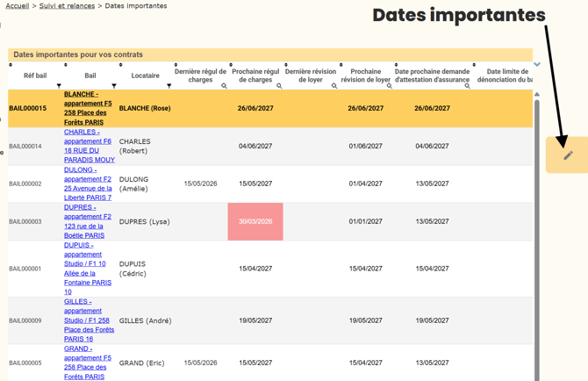This screenshot has height=381, width=588.
Task: Click search icon in Prochaine régul de charges
Action: click(279, 86)
